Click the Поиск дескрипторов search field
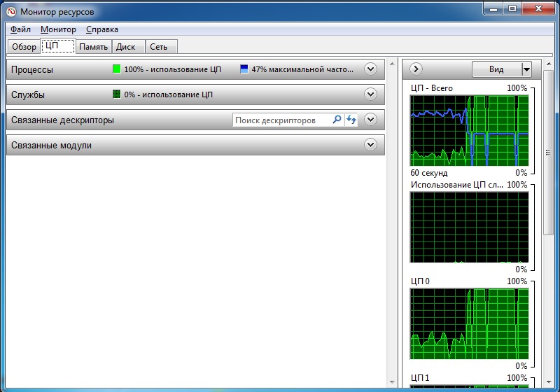This screenshot has width=560, height=392. pyautogui.click(x=282, y=120)
